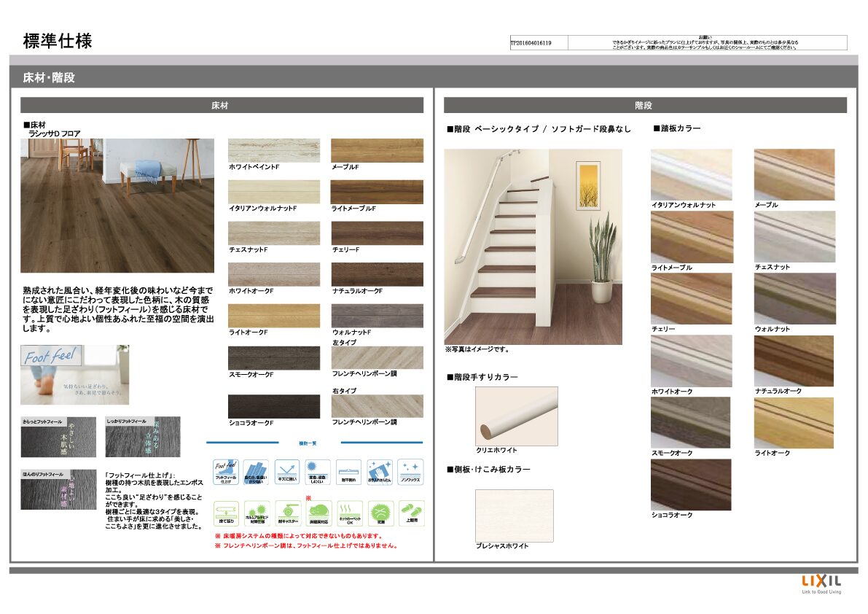This screenshot has width=868, height=614.
Task: Click the scratch-resistant arrow feature icon
Action: (x=286, y=472)
